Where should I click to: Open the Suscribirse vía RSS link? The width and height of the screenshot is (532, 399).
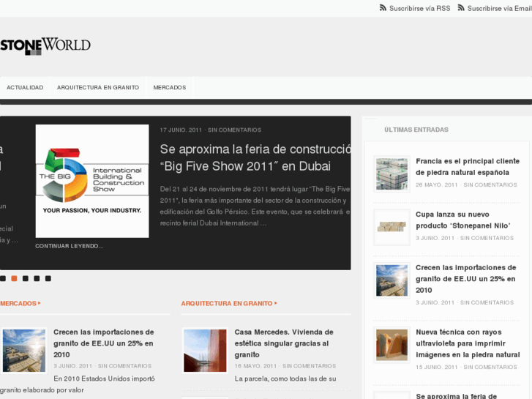coord(420,9)
